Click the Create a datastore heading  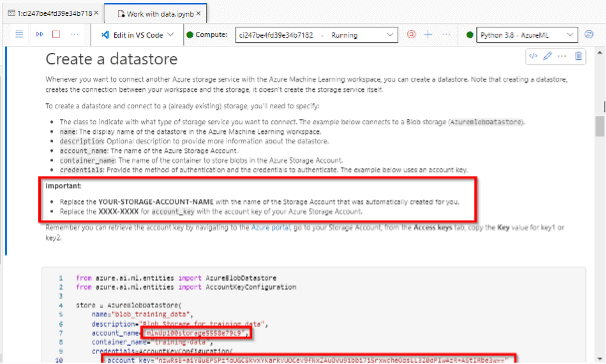click(x=111, y=59)
